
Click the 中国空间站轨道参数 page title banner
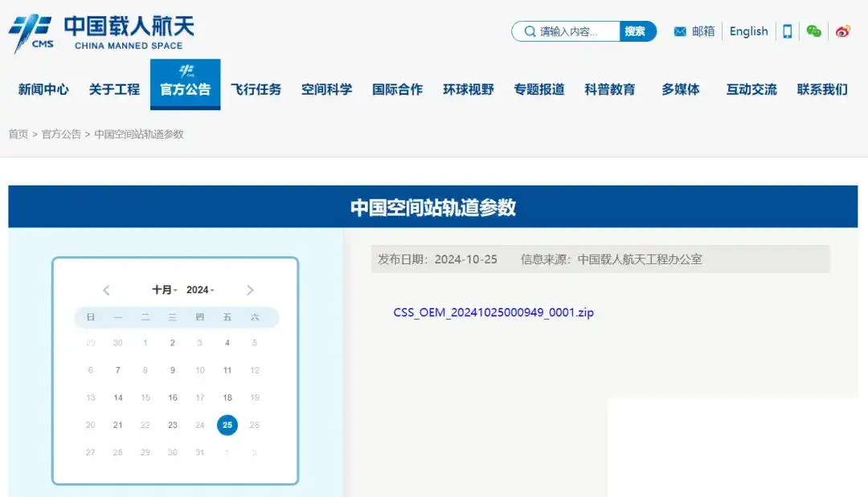click(x=433, y=207)
